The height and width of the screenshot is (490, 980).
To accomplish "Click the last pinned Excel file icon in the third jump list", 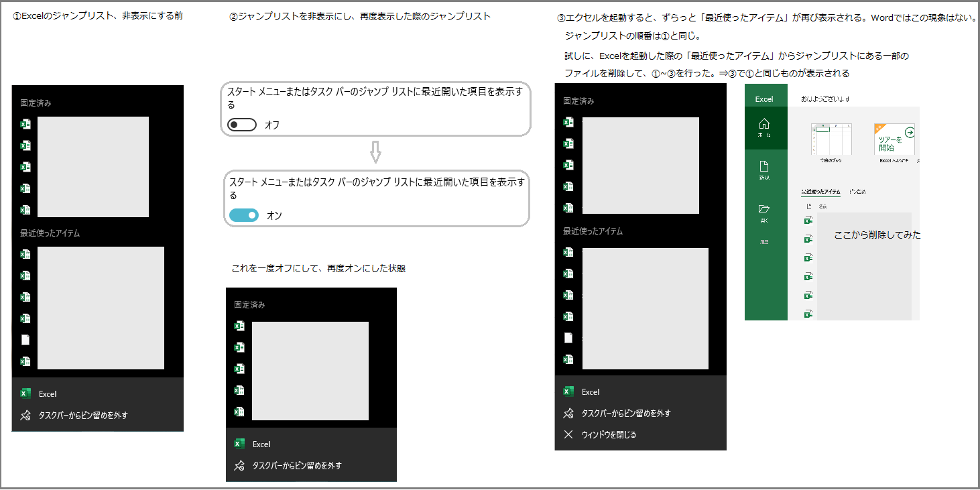I will [x=568, y=208].
